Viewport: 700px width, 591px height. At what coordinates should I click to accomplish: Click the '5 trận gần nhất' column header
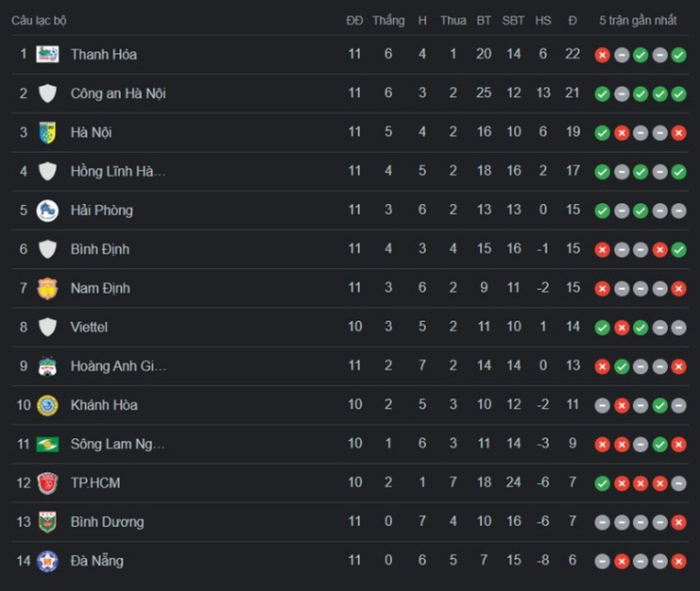tap(638, 20)
